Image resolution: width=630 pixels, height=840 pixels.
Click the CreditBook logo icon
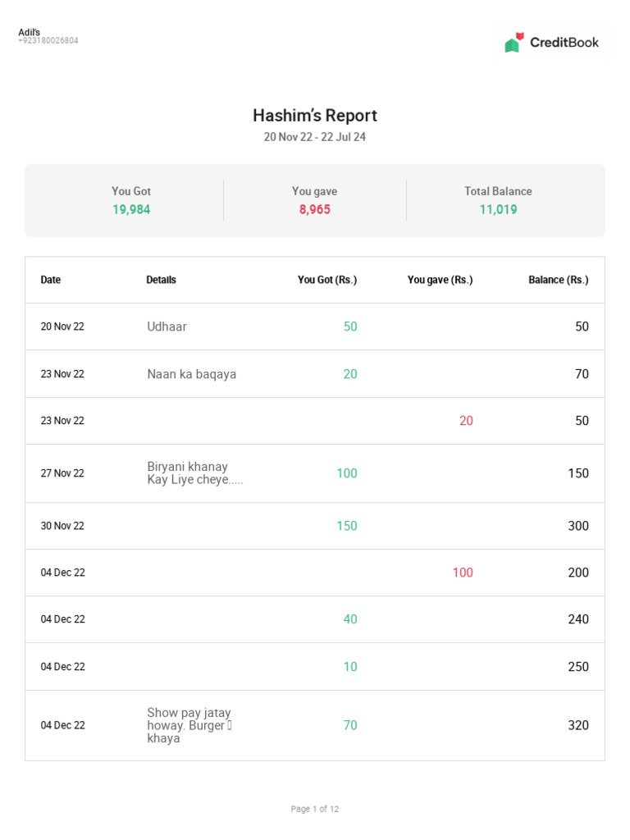pyautogui.click(x=514, y=43)
